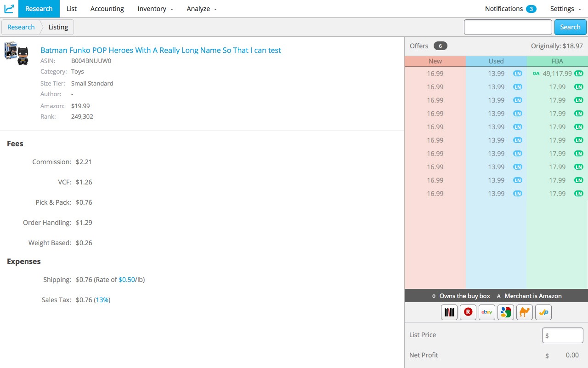Click the Batman Funko product thumbnail

pos(17,53)
